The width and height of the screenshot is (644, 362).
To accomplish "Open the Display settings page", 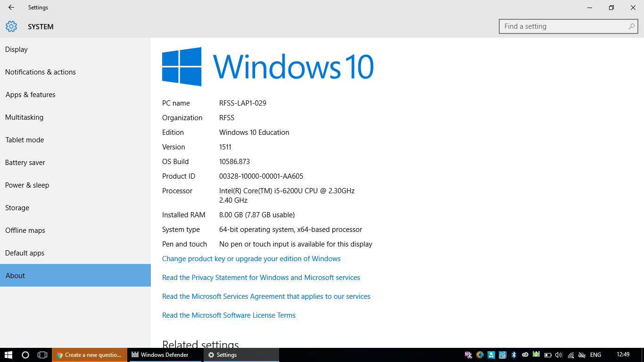I will point(75,49).
